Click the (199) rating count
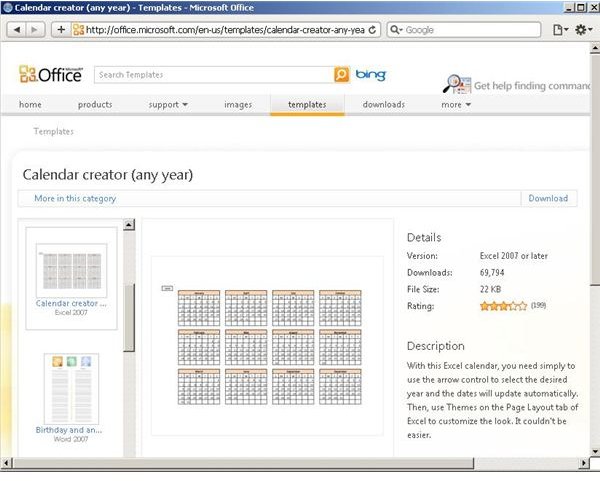Image resolution: width=600 pixels, height=481 pixels. point(538,305)
